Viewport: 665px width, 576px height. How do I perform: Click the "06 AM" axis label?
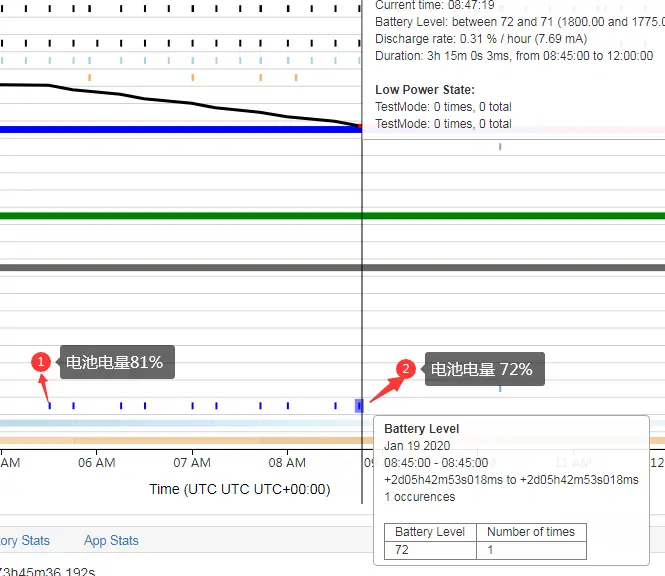[x=97, y=463]
